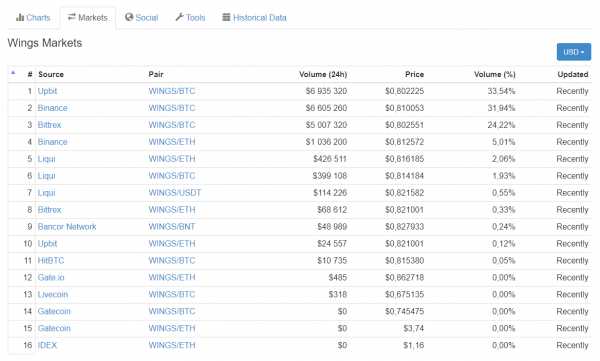Open WINGS/BNT pair link

(172, 227)
